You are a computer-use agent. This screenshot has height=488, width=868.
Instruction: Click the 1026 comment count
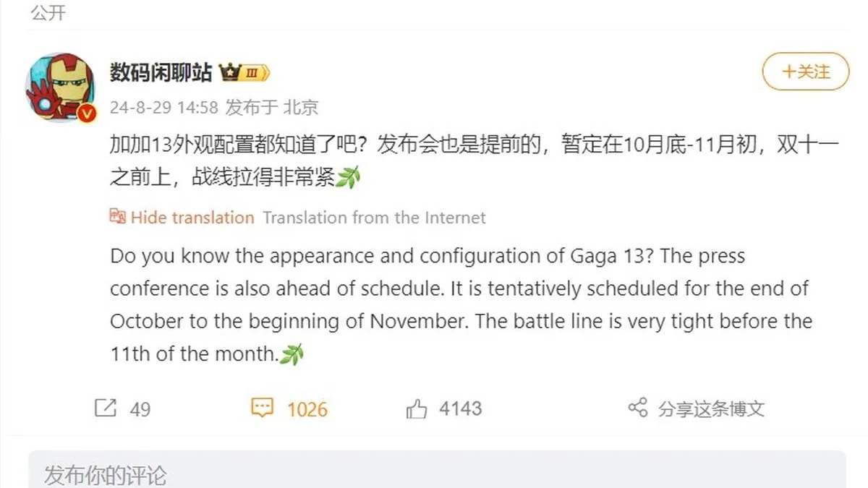[x=307, y=409]
